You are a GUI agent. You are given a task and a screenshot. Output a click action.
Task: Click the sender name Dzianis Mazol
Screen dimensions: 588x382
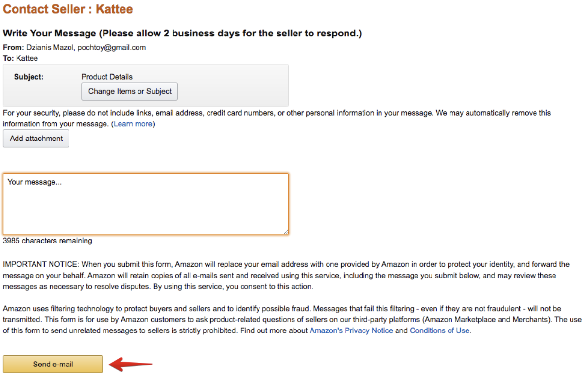[50, 47]
